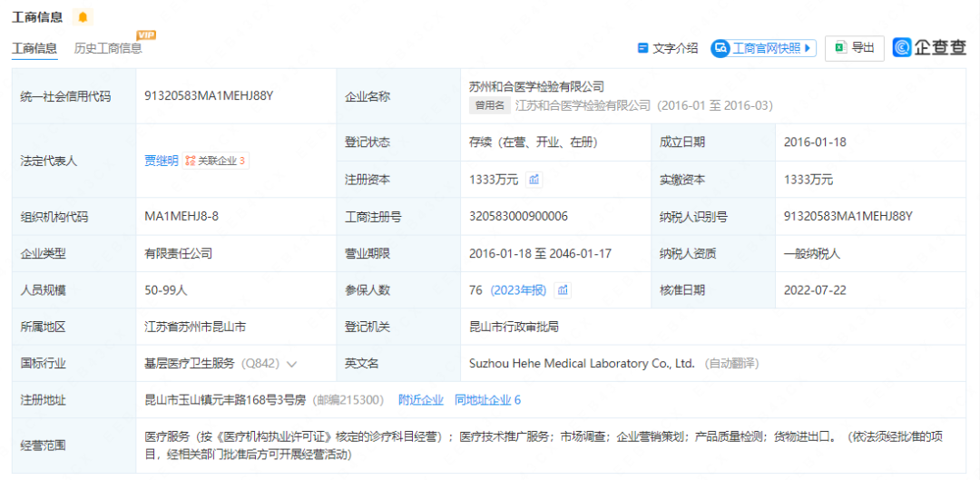Image resolution: width=980 pixels, height=480 pixels.
Task: Click registration number 320583000900006
Action: (519, 217)
